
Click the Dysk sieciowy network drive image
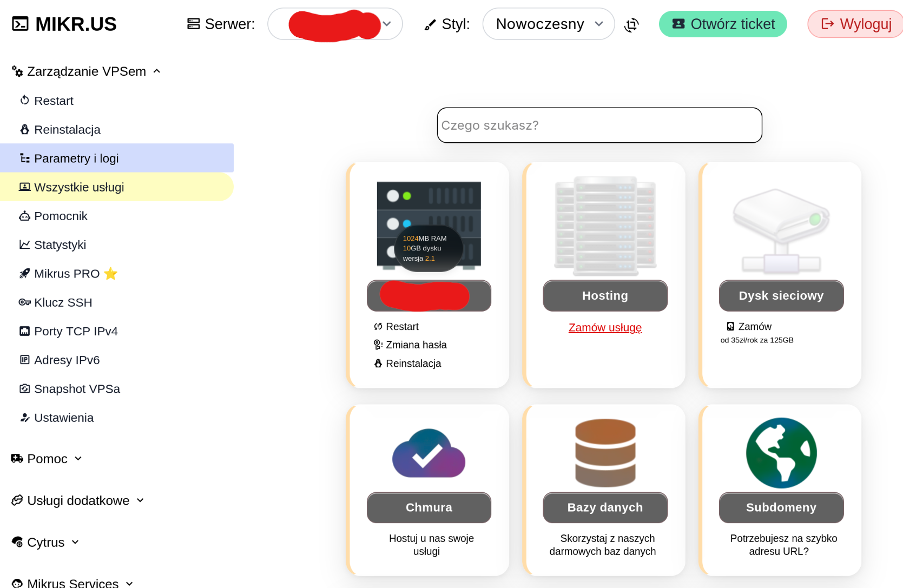(x=781, y=230)
